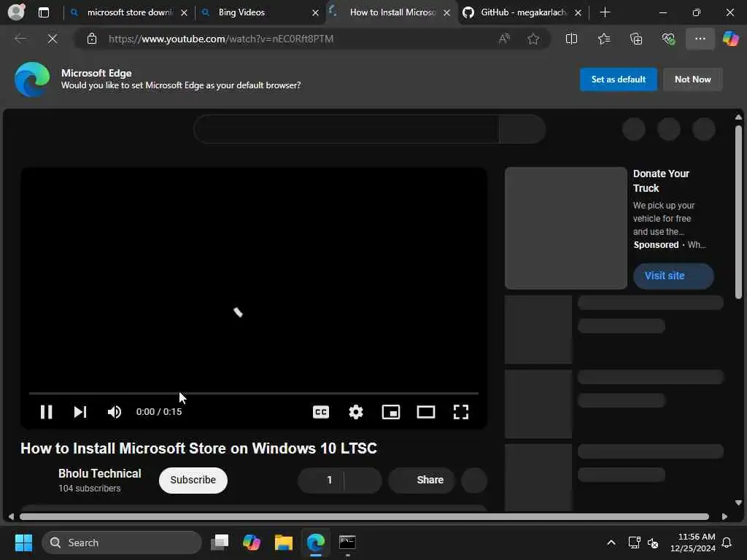This screenshot has height=560, width=747.
Task: Open Bholu Technical channel name
Action: [x=99, y=473]
